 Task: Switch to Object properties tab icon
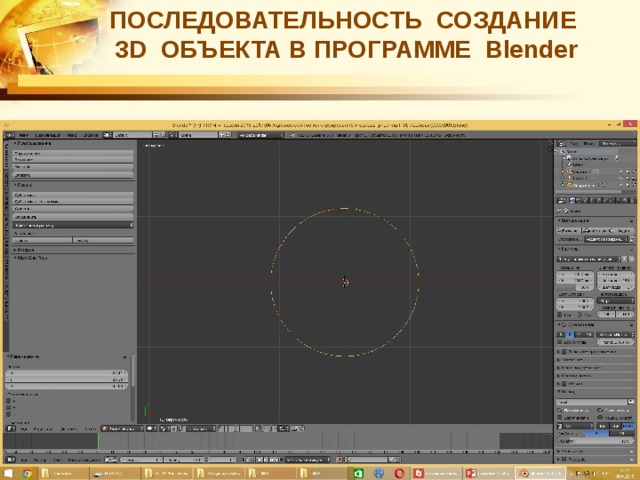click(600, 200)
